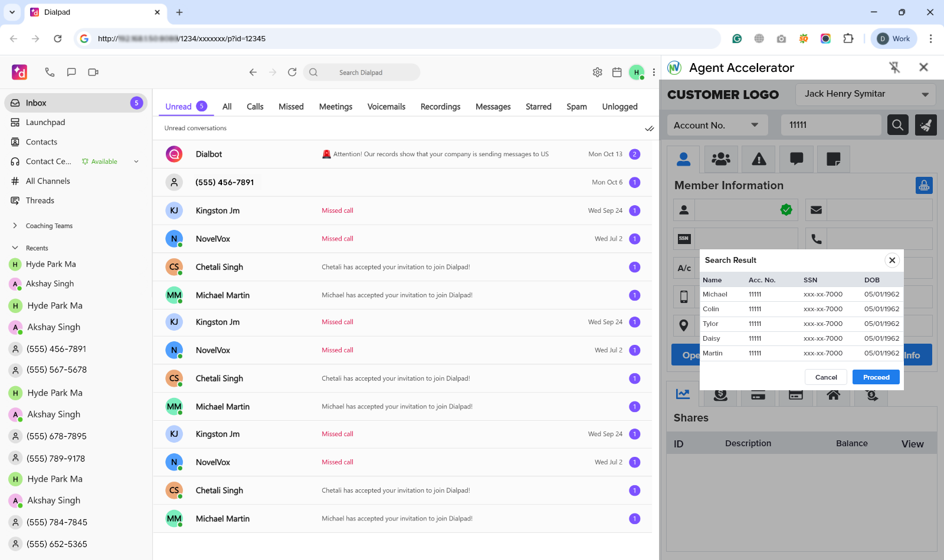Select the Starred tab
Image resolution: width=944 pixels, height=560 pixels.
pos(539,107)
